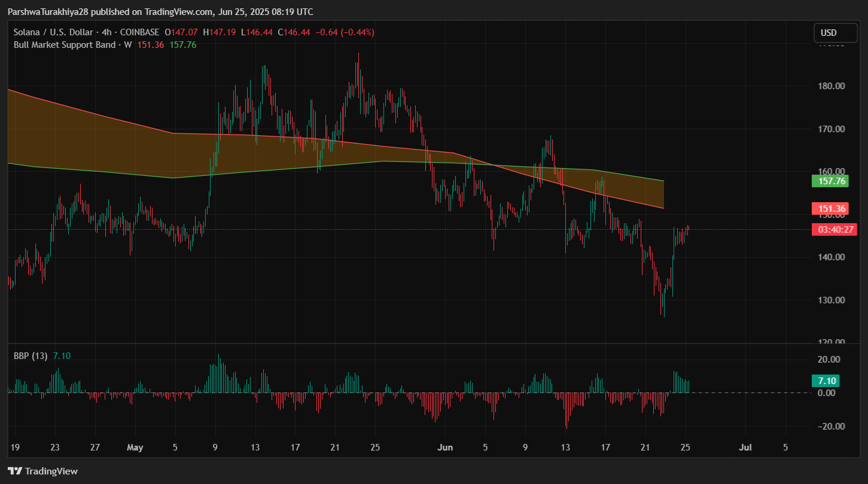Click the May marker on time axis
Viewport: 868px width, 484px height.
(x=135, y=447)
